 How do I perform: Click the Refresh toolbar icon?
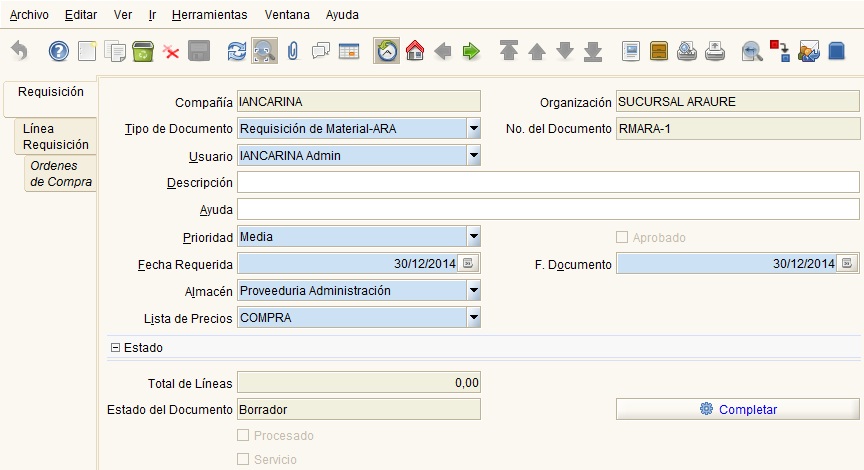pyautogui.click(x=237, y=52)
